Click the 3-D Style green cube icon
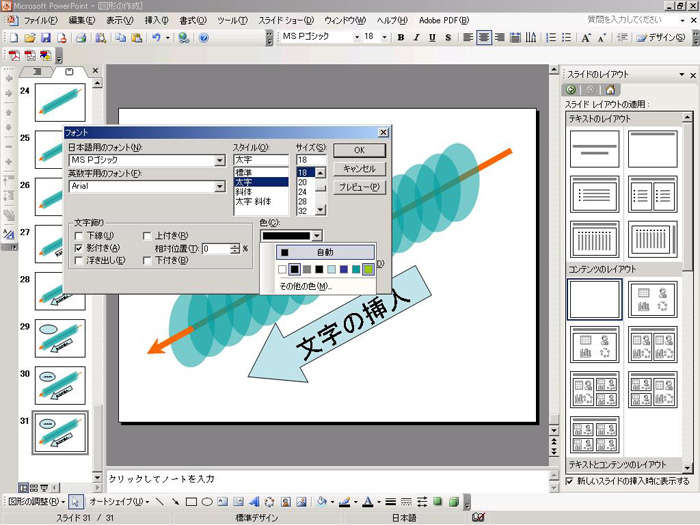The image size is (700, 525). coord(454,502)
